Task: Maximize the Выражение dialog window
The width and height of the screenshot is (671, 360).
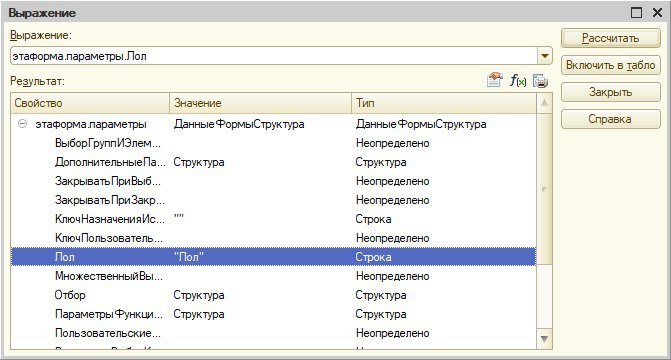Action: point(636,13)
